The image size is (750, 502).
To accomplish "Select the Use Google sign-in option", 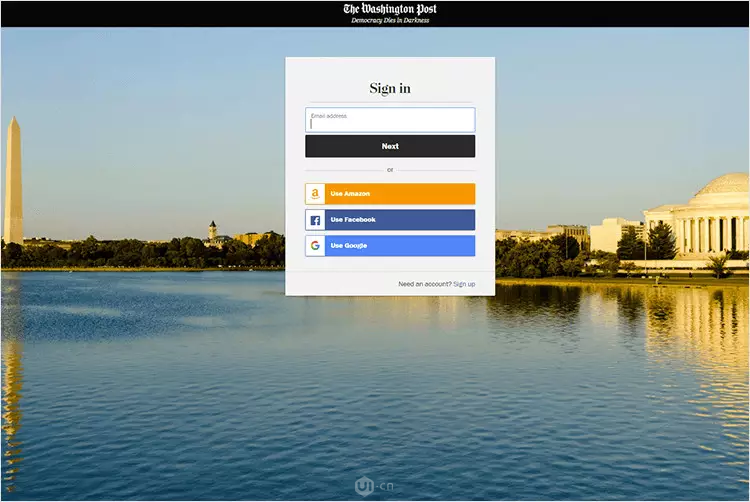I will [x=400, y=246].
